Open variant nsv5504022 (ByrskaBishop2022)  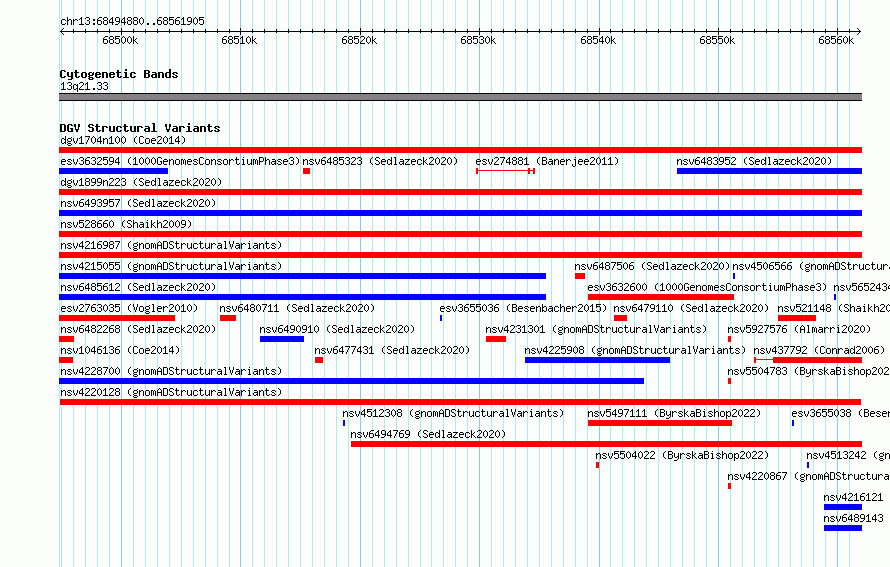[682, 455]
